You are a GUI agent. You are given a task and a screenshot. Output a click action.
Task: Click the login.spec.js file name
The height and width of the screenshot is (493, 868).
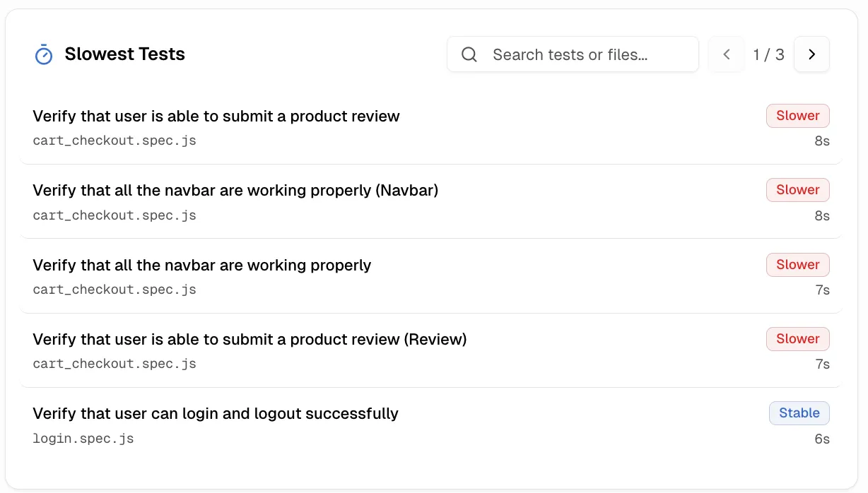tap(83, 439)
